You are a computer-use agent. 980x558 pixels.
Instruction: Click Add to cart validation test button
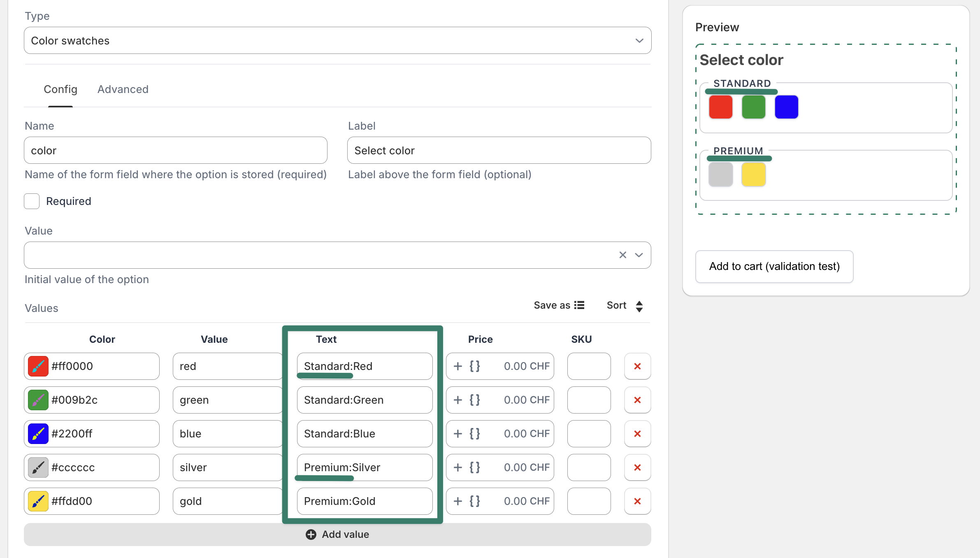pyautogui.click(x=774, y=267)
